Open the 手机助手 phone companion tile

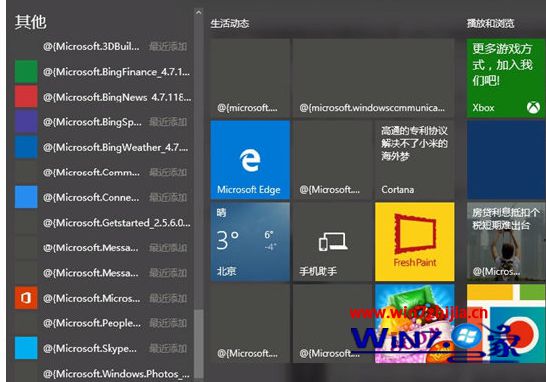coord(332,242)
